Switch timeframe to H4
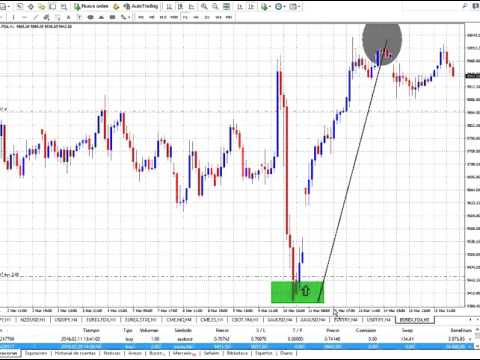The image size is (480, 360). click(x=196, y=17)
